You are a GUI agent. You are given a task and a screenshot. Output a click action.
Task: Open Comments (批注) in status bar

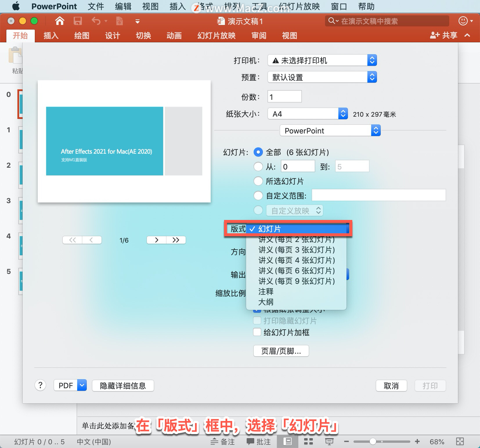point(259,442)
